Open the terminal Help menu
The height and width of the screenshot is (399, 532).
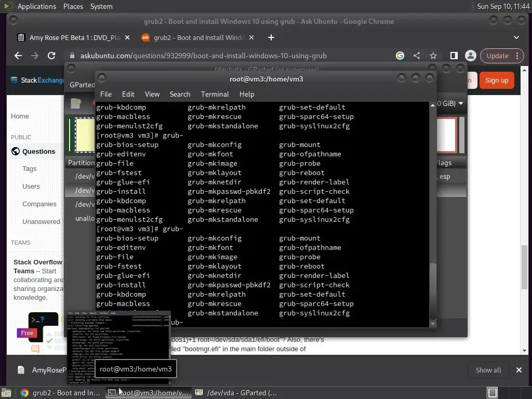pos(247,95)
